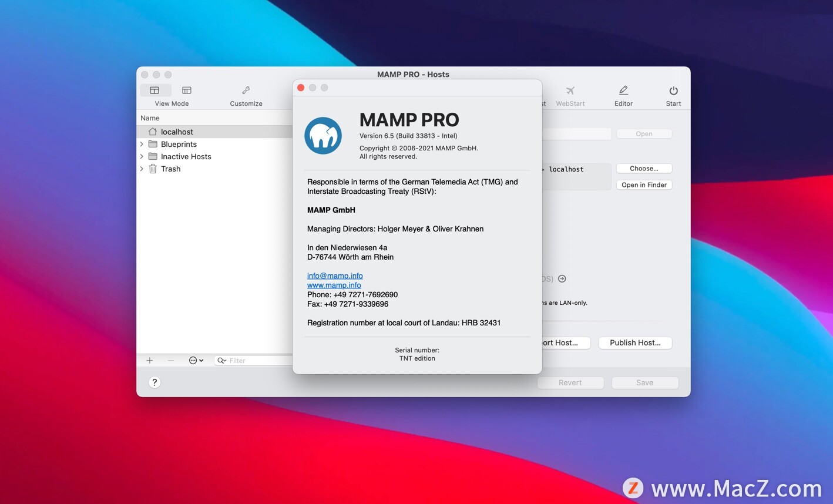Open the info@mamp.info email link

pos(335,275)
